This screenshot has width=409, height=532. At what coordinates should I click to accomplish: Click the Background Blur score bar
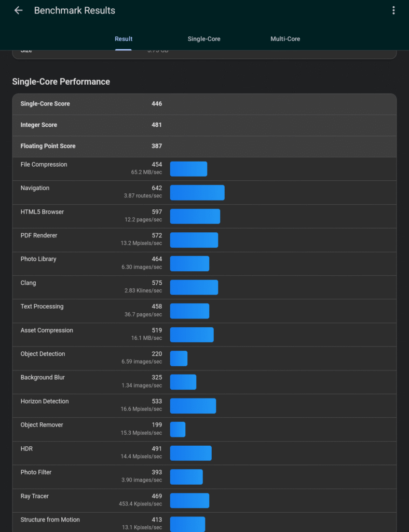pyautogui.click(x=183, y=382)
